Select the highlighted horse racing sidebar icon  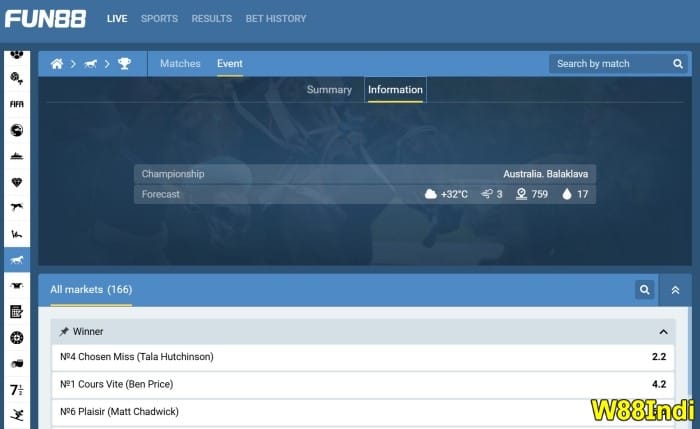17,260
